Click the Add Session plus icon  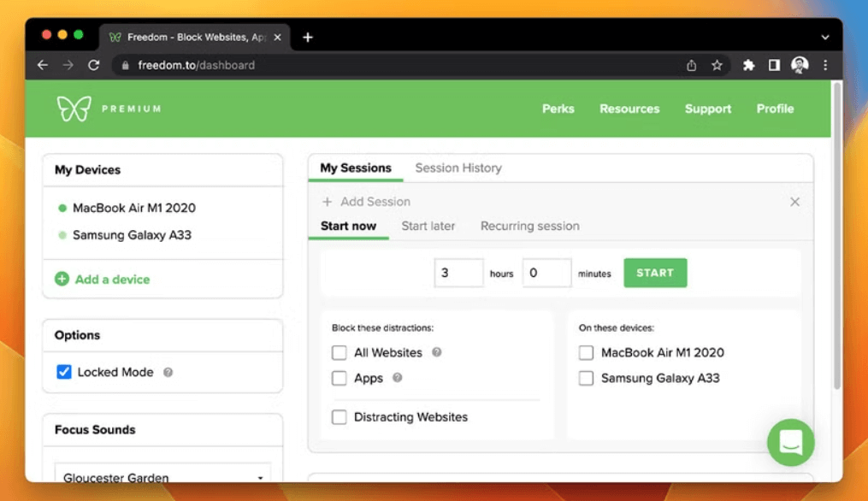pyautogui.click(x=328, y=202)
